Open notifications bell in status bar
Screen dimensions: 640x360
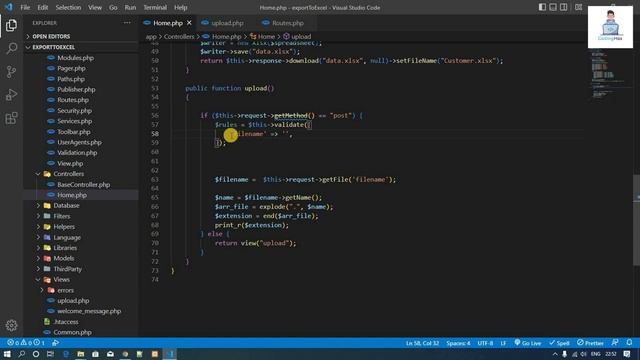pyautogui.click(x=629, y=342)
